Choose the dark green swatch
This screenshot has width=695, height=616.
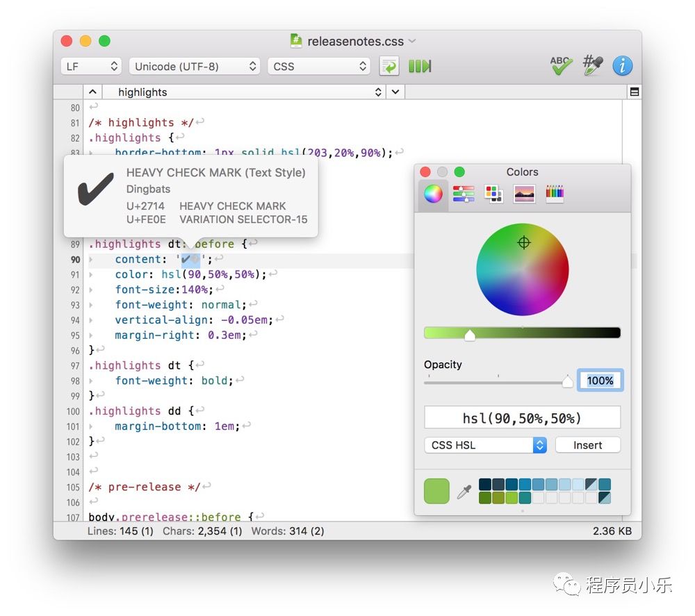point(485,498)
